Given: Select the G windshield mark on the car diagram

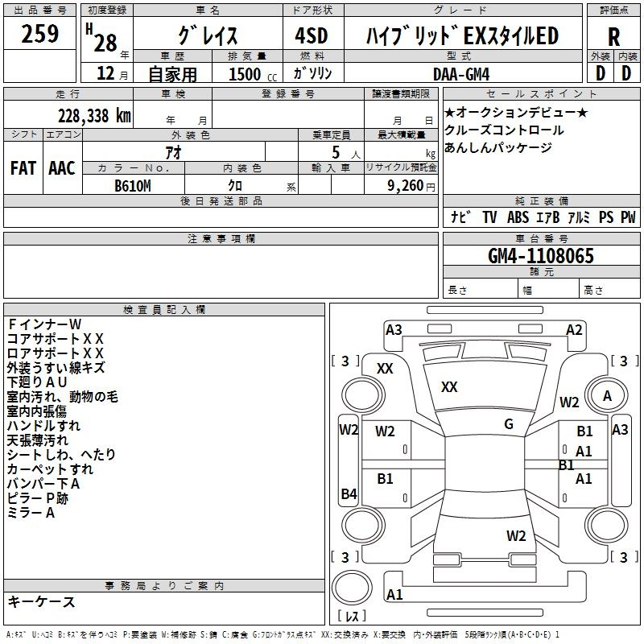Looking at the screenshot, I should point(509,424).
